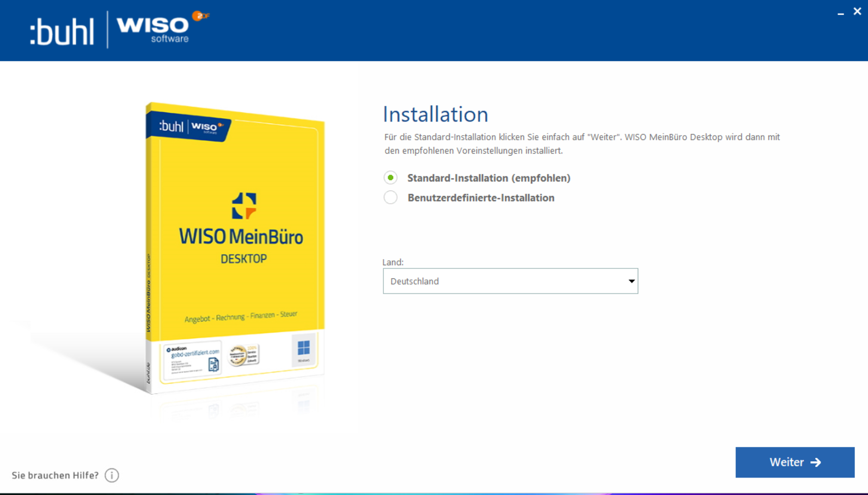Viewport: 868px width, 495px height.
Task: Click the 'Standard-Installation (empfohlen)' text label
Action: click(488, 178)
